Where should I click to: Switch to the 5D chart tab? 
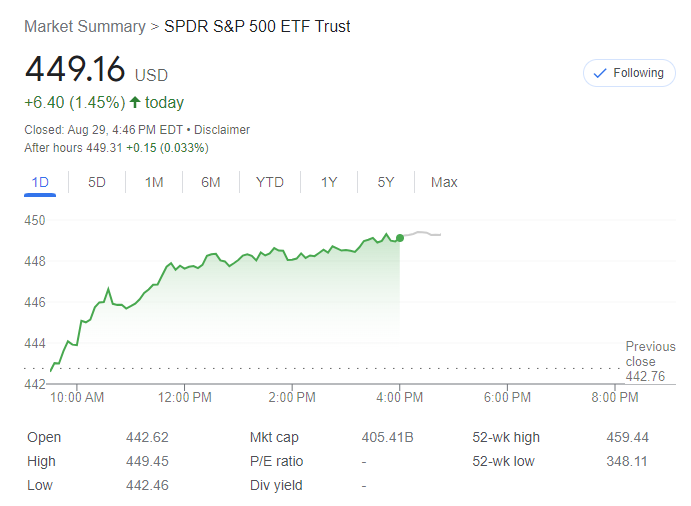(97, 182)
